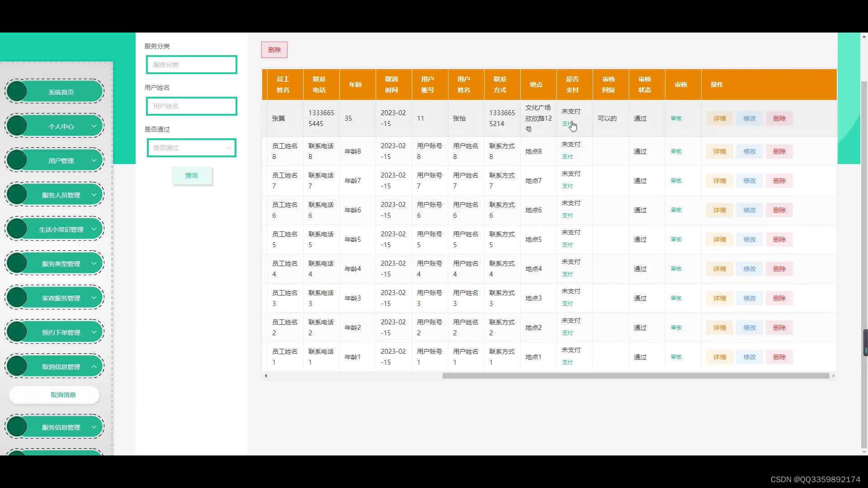The width and height of the screenshot is (868, 488).
Task: Open the 是否通过 dropdown
Action: tap(191, 148)
